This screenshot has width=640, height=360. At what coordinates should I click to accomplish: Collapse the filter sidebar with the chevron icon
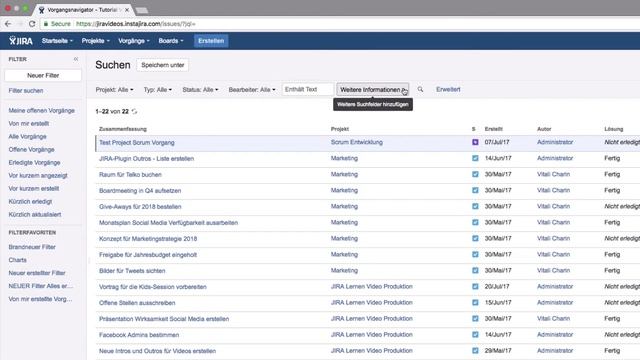click(76, 59)
